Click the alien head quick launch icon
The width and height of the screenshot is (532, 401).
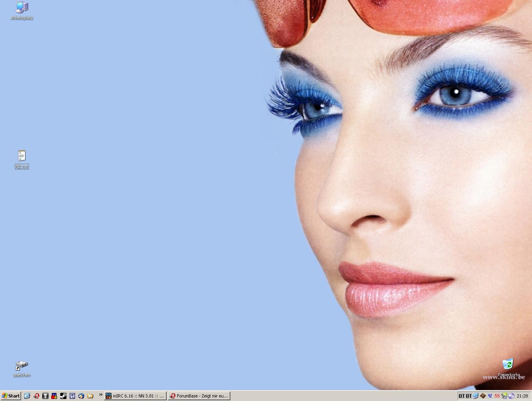click(45, 396)
